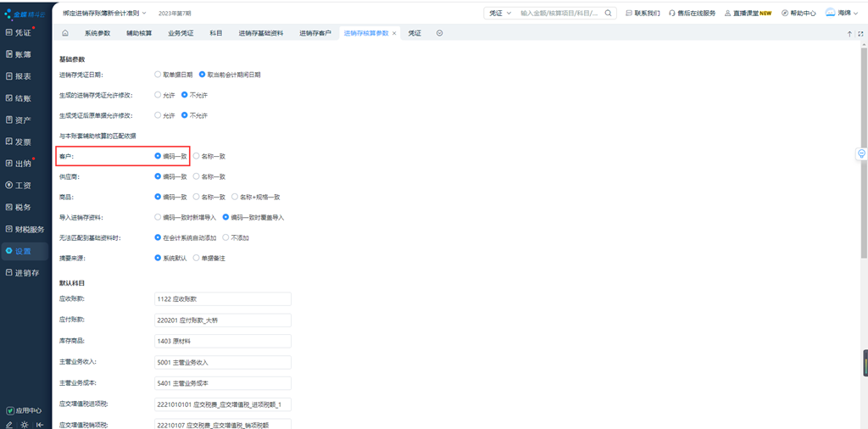Image resolution: width=868 pixels, height=429 pixels.
Task: Click the pencil edit icon in sidebar footer
Action: [x=9, y=425]
